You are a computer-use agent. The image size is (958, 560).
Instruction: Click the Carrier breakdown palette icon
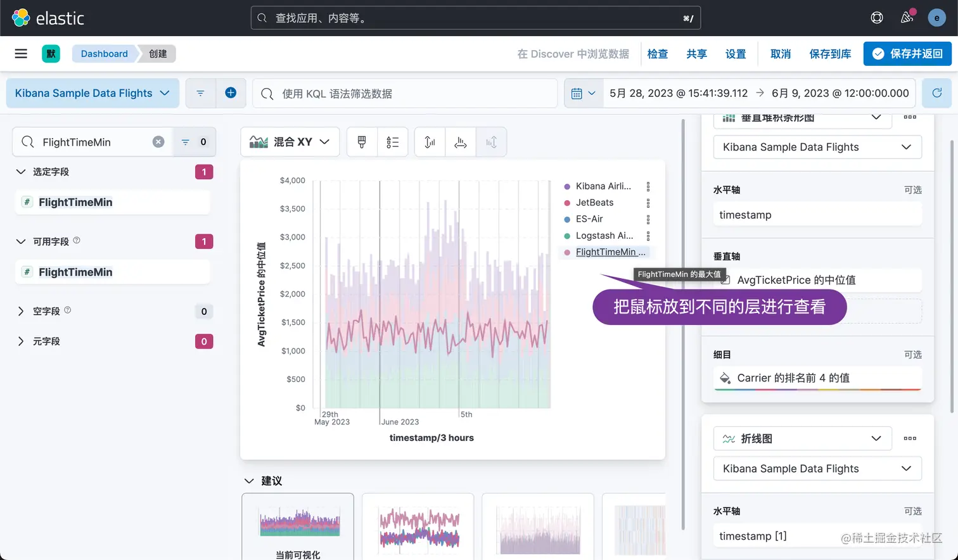[725, 378]
